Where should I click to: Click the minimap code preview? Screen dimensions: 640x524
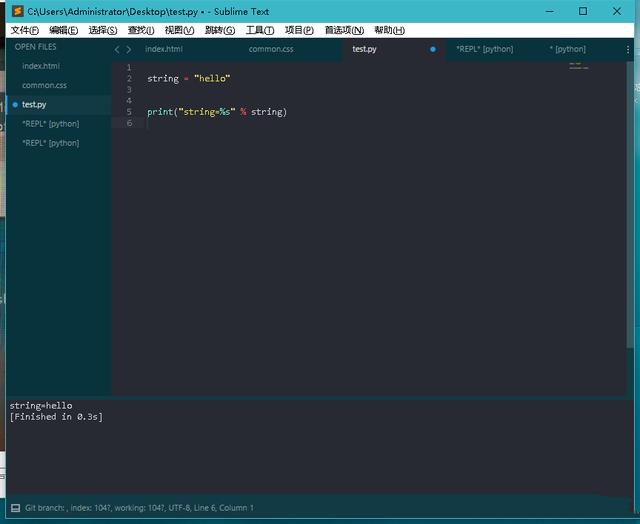(578, 66)
